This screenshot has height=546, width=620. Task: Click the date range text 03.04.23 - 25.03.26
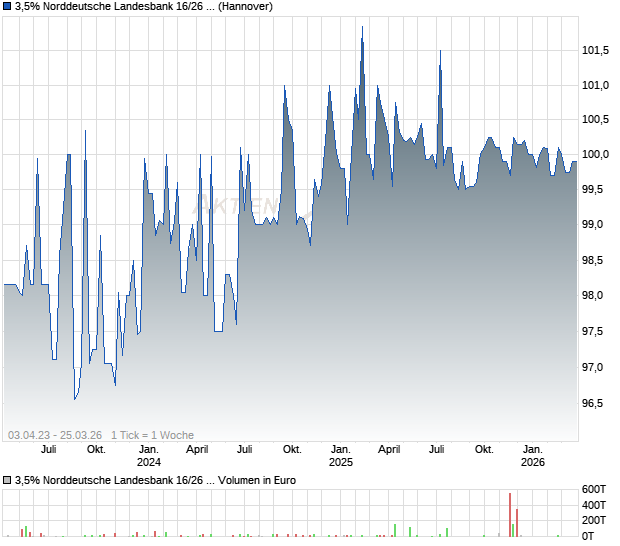pyautogui.click(x=55, y=435)
